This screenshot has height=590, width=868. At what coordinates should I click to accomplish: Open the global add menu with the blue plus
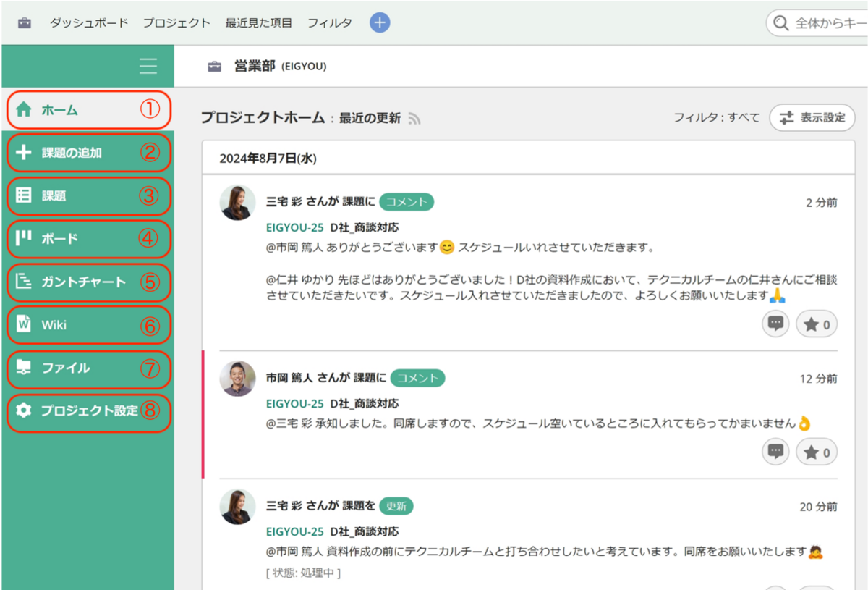point(379,22)
